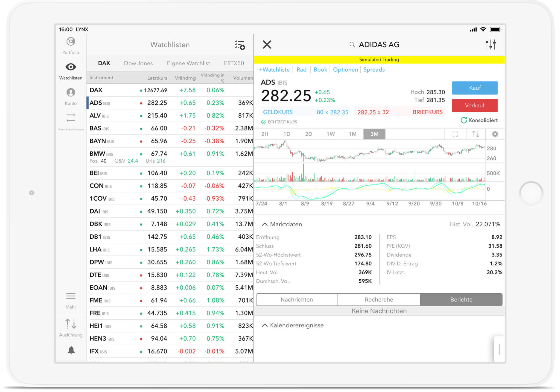Open the Book link
Screen dimensions: 560x392
tap(320, 70)
